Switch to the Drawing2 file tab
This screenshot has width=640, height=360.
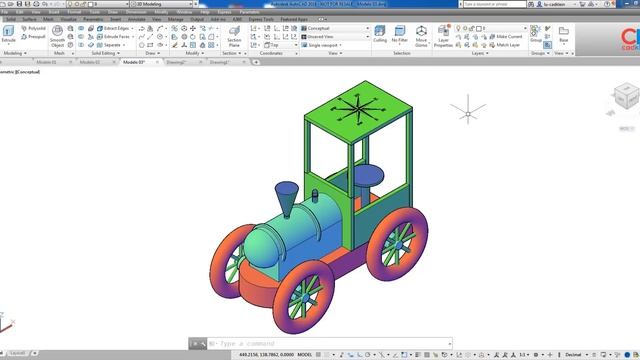coord(176,62)
